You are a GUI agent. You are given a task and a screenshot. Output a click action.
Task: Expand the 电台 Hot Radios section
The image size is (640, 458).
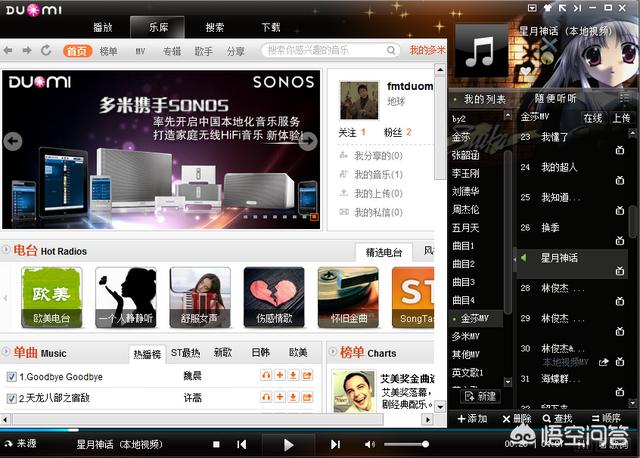[x=6, y=249]
